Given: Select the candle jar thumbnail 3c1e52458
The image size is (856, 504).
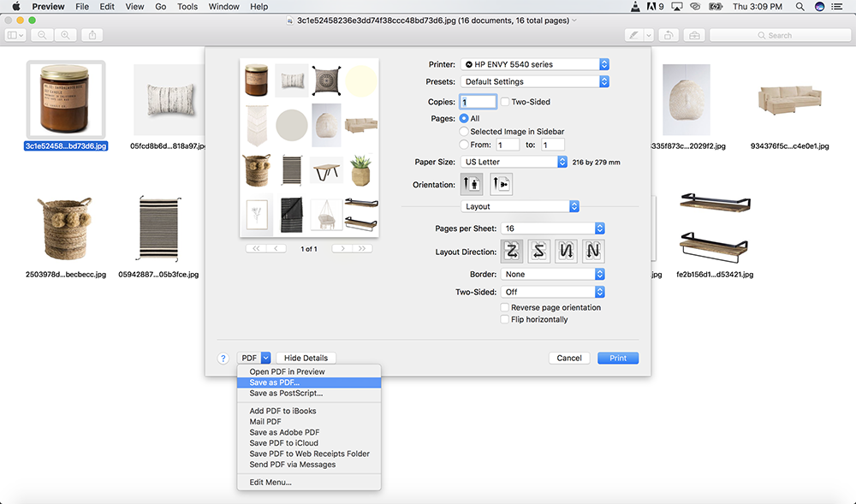Looking at the screenshot, I should pyautogui.click(x=66, y=99).
